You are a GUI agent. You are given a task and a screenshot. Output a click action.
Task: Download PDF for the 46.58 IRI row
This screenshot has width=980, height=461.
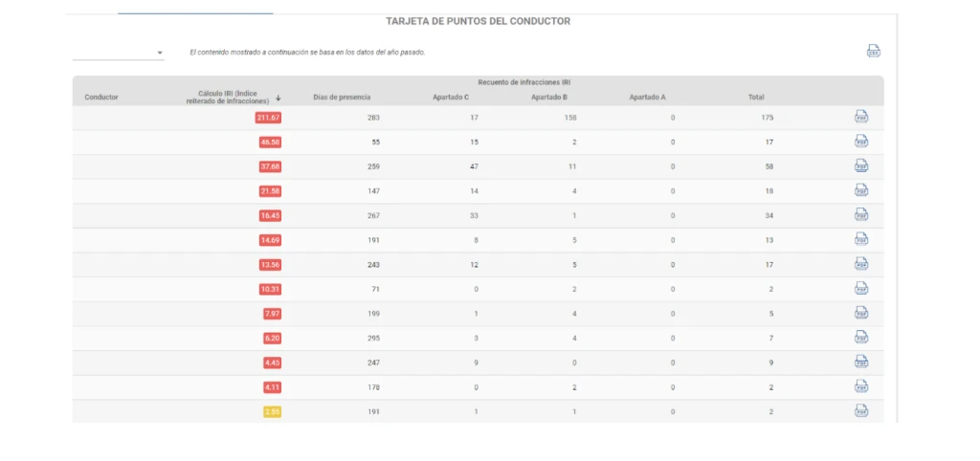click(x=861, y=142)
